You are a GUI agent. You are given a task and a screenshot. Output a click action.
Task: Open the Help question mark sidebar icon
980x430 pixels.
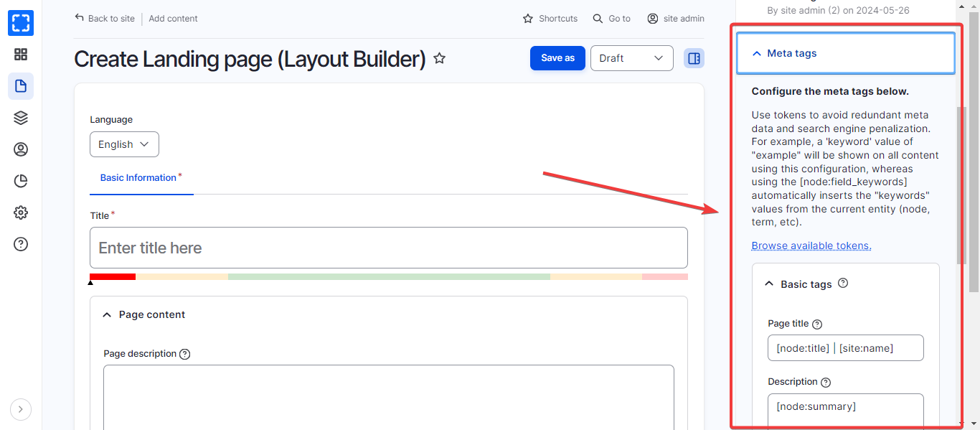[x=21, y=244]
